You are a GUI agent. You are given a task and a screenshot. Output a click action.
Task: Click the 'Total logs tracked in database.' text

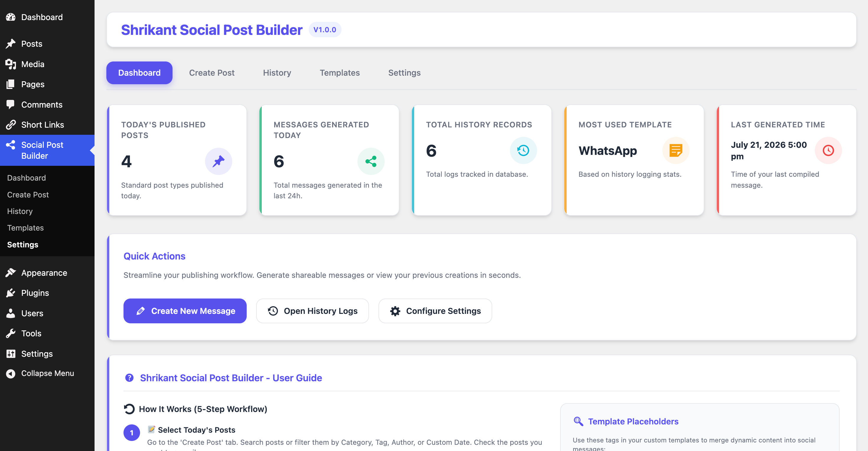[477, 174]
